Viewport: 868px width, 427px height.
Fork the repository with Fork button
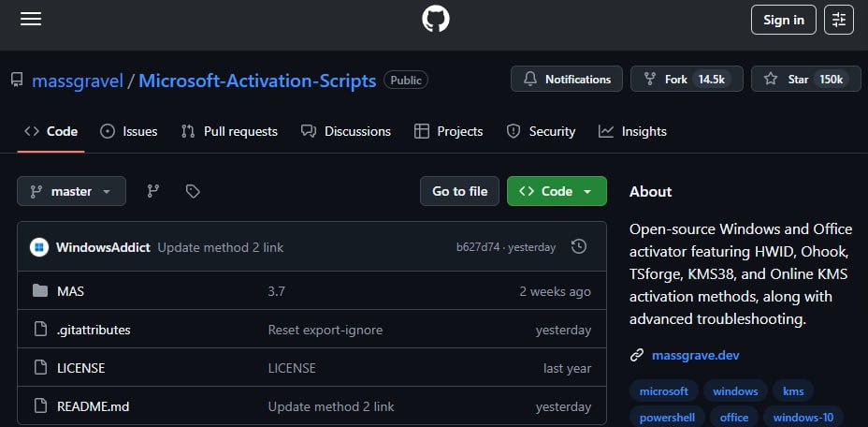click(687, 80)
